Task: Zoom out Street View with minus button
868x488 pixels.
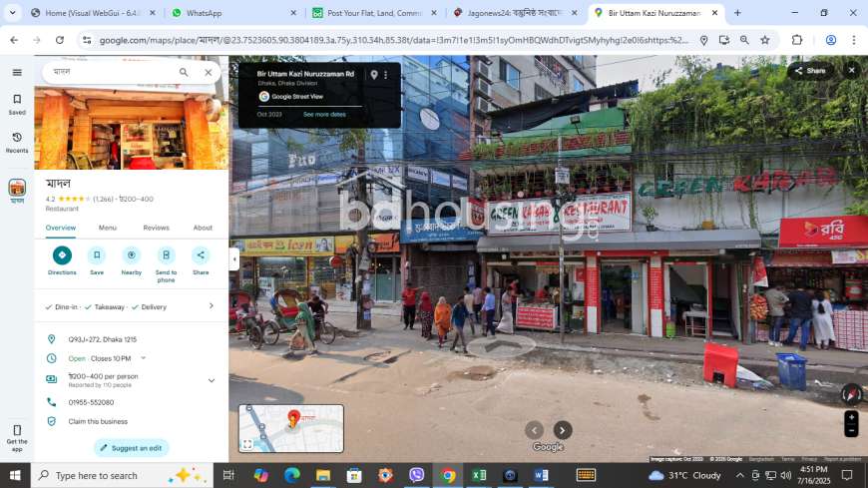Action: [851, 430]
